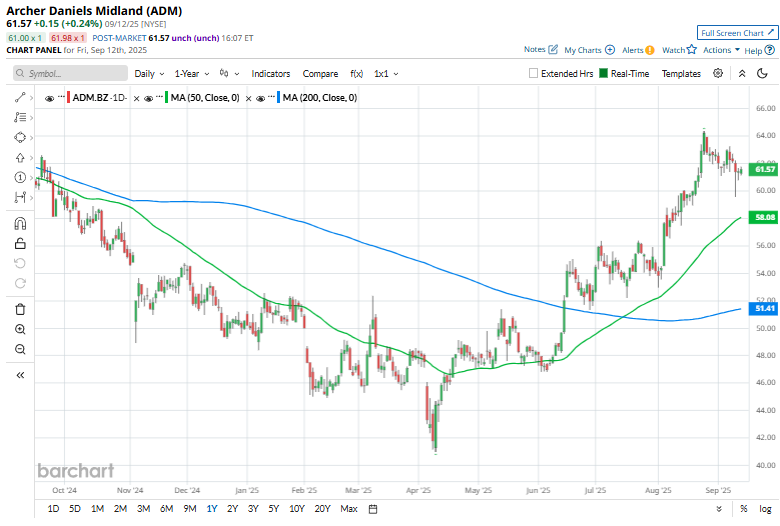Remove the ADM.BZ series with its X
The height and width of the screenshot is (526, 780).
pyautogui.click(x=136, y=99)
